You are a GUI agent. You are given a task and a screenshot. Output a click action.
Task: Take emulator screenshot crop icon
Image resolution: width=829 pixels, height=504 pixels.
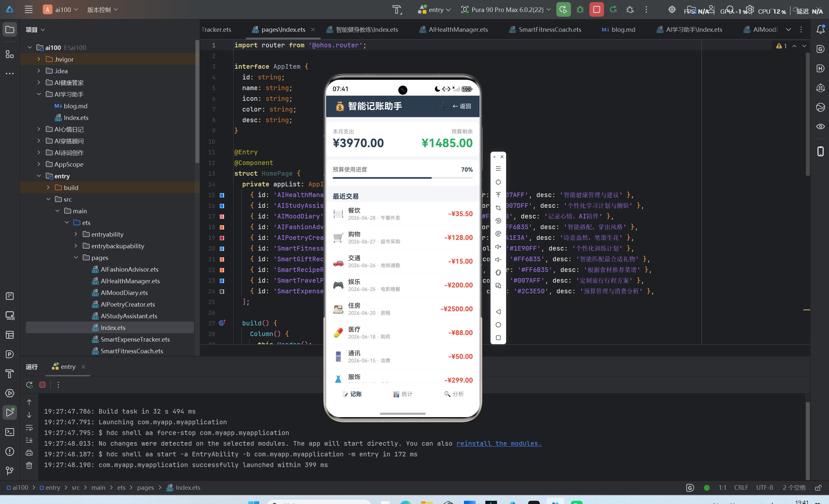pos(498,208)
